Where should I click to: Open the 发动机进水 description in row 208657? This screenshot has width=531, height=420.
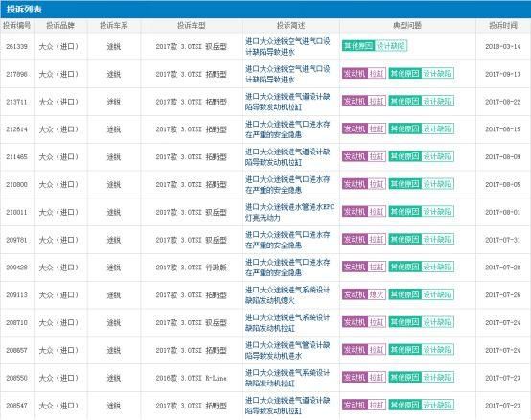click(x=288, y=350)
